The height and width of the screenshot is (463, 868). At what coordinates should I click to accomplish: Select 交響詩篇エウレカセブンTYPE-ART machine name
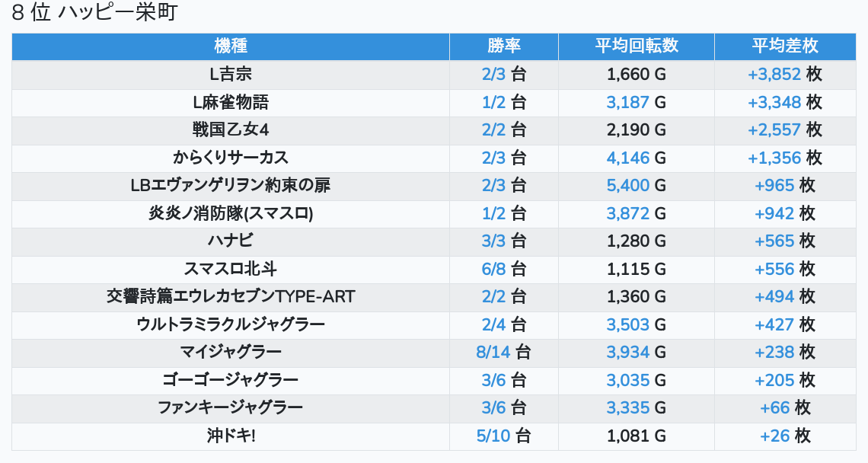[x=230, y=296]
